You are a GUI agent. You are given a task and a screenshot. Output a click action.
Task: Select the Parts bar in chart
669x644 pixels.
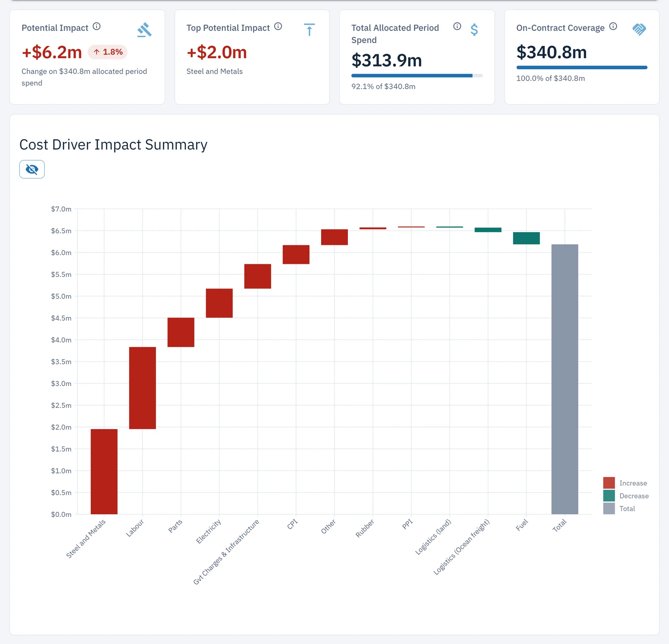181,332
